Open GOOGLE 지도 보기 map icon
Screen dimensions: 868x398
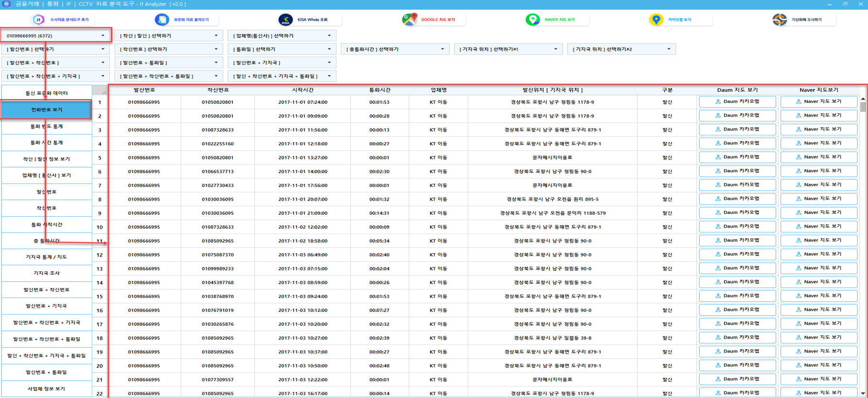(409, 20)
